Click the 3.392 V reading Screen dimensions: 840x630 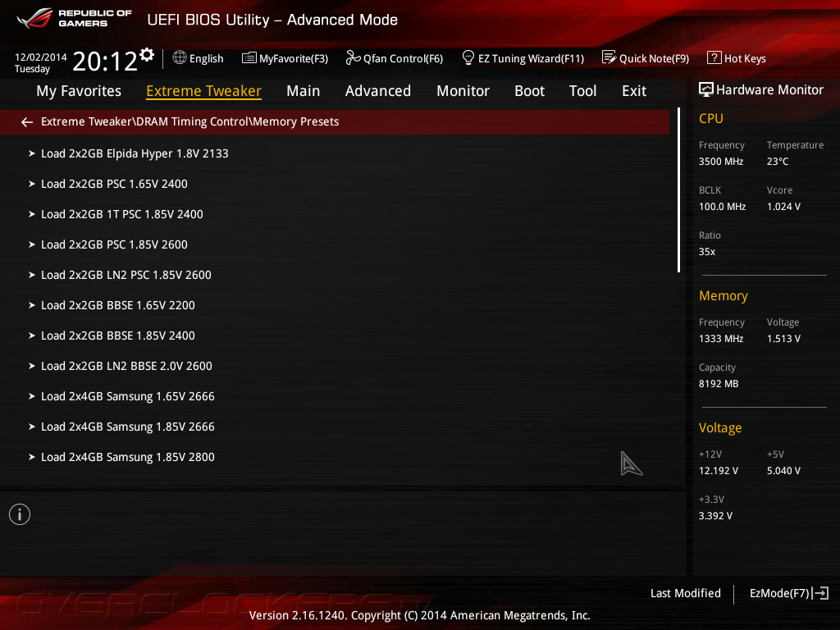(x=715, y=516)
